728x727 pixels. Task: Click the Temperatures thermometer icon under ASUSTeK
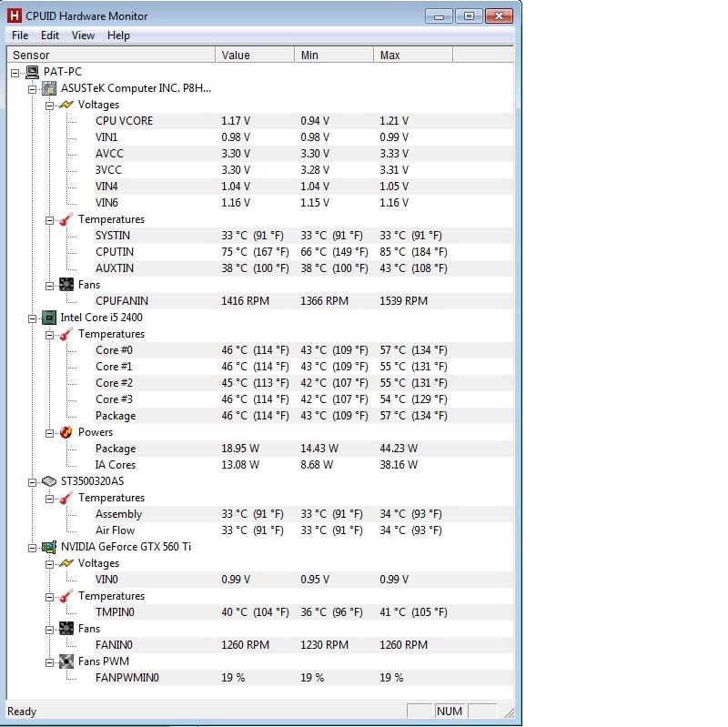[x=66, y=219]
